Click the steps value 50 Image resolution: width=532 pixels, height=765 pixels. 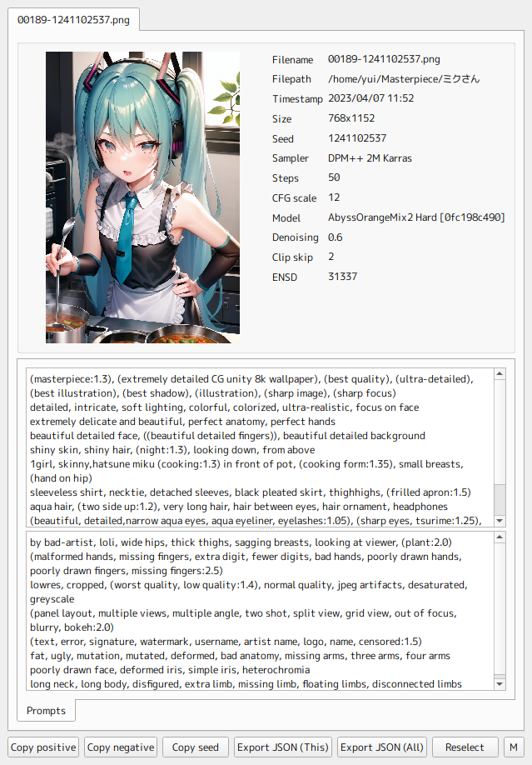click(334, 177)
